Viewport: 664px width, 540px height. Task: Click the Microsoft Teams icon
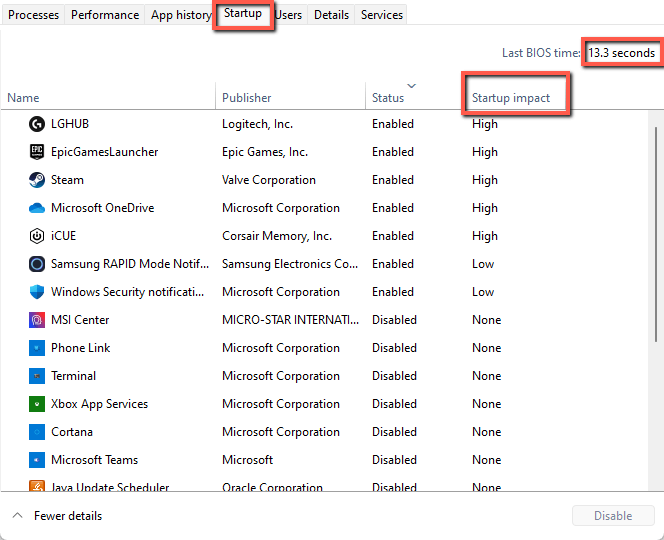(x=37, y=460)
